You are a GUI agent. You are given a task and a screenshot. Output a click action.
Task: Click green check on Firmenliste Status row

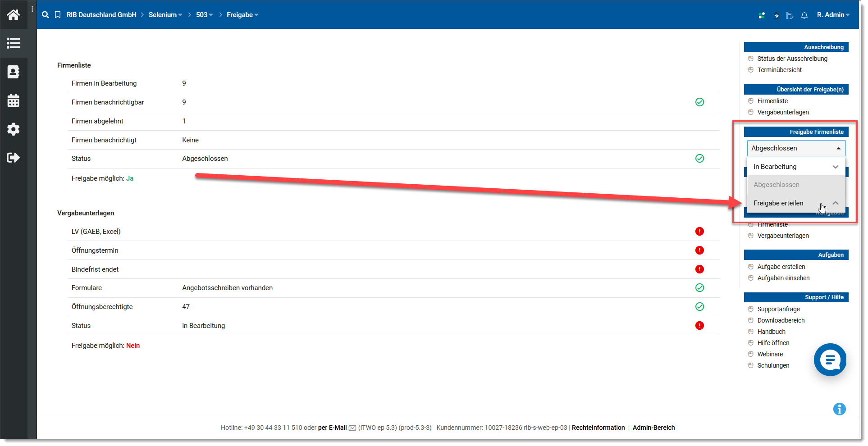(699, 159)
